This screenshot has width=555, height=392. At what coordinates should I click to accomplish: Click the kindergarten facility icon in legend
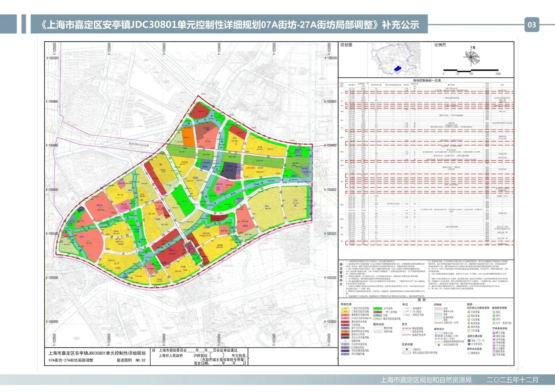[x=494, y=312]
